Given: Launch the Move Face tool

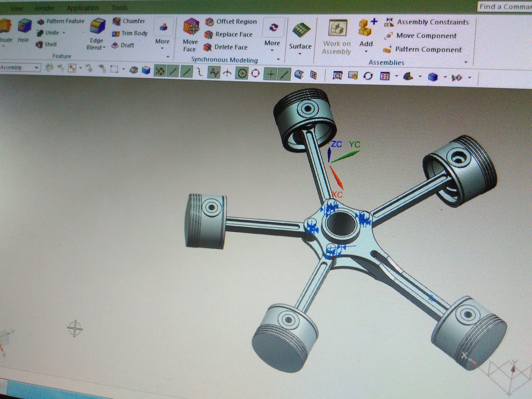Looking at the screenshot, I should coord(190,35).
